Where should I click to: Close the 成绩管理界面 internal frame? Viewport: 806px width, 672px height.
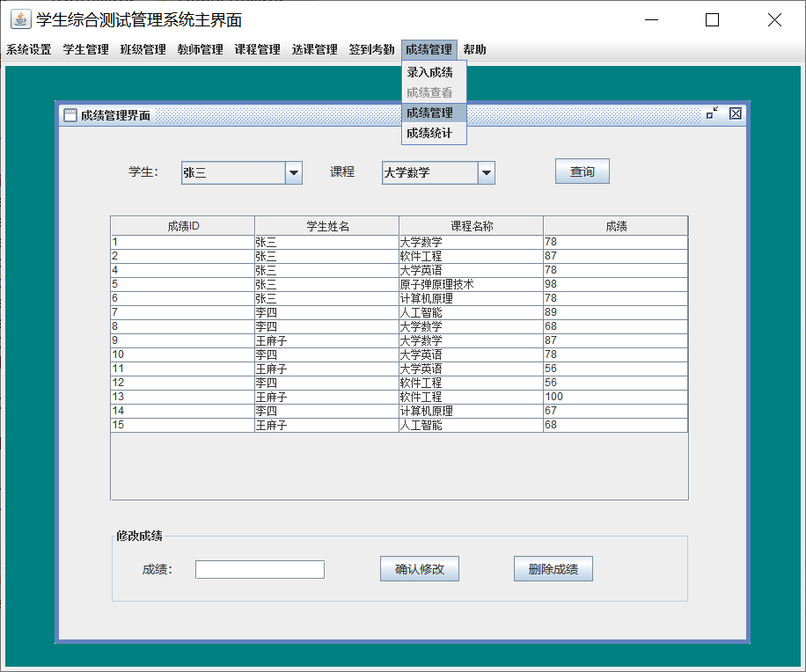(736, 113)
